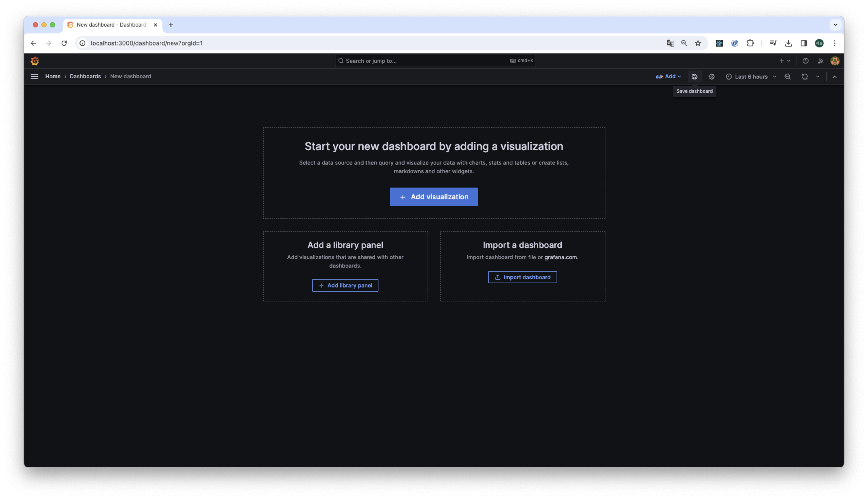The height and width of the screenshot is (499, 868).
Task: Open the news RSS feed icon
Action: pyautogui.click(x=820, y=61)
